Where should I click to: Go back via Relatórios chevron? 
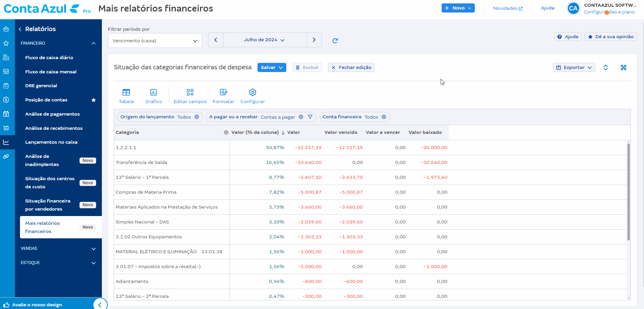tap(20, 29)
